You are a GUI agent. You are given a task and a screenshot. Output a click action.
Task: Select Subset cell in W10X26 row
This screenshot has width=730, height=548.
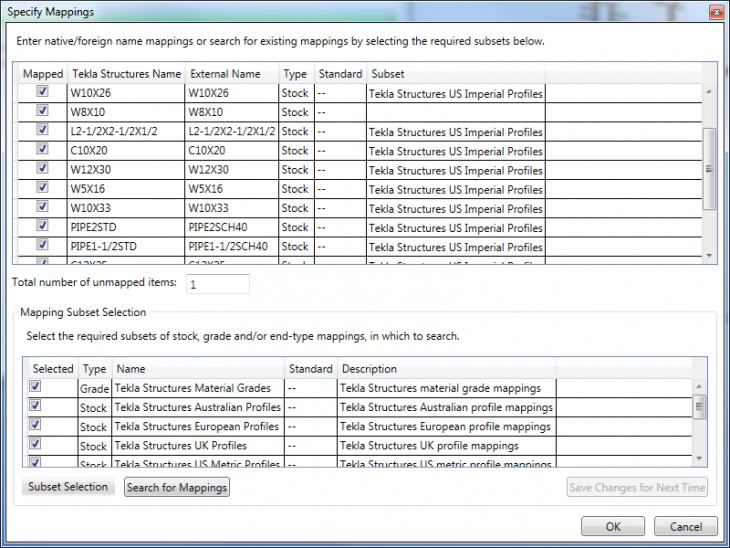point(456,93)
